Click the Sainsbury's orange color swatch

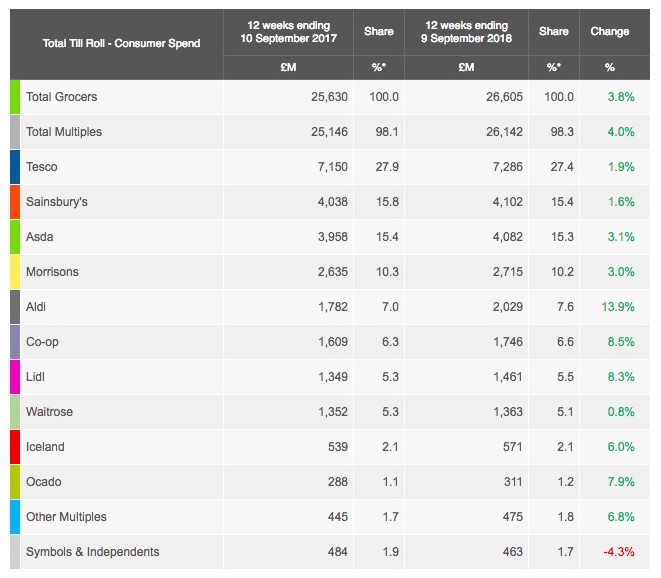pyautogui.click(x=15, y=202)
